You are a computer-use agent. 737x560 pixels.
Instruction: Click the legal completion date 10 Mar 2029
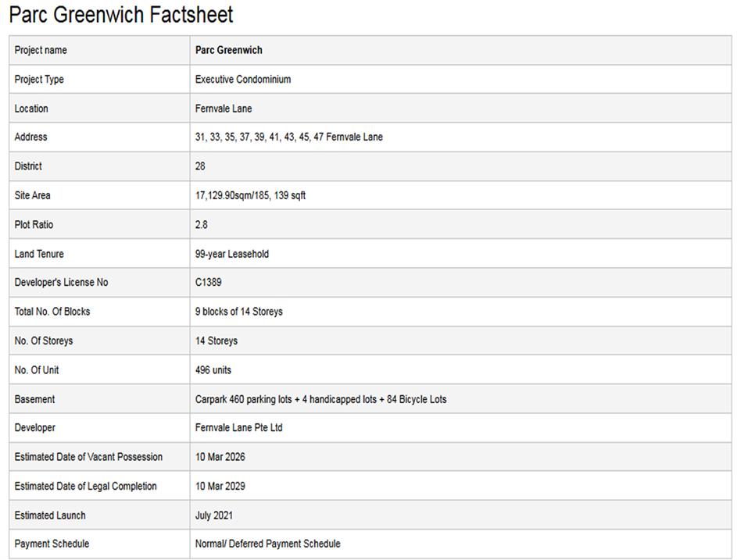tap(220, 486)
